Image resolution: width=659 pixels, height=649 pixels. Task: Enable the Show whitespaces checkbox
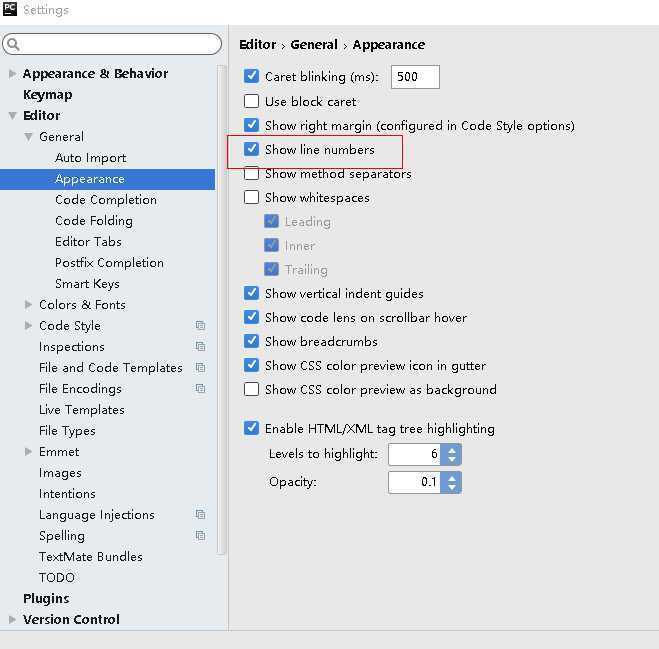[251, 197]
